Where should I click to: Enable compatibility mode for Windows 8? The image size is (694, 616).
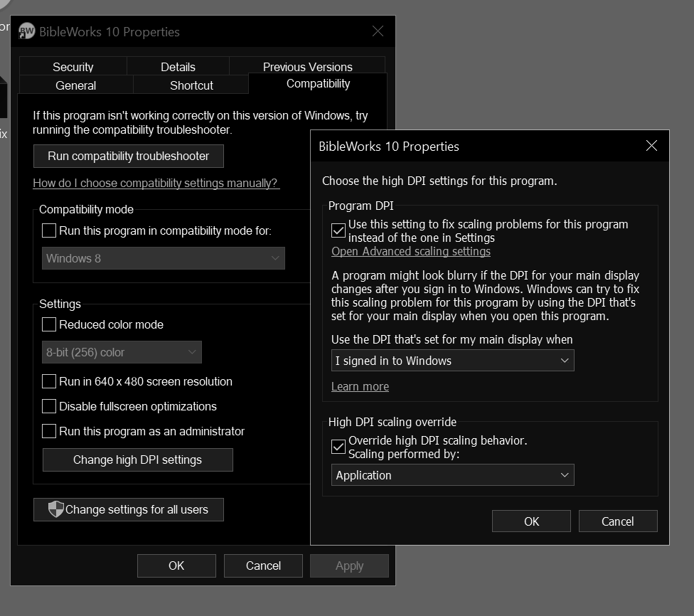48,230
